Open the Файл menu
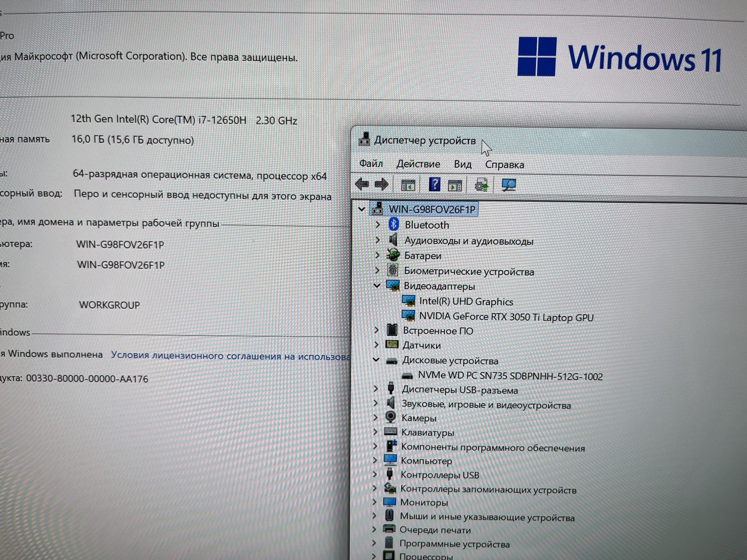The image size is (747, 560). click(x=371, y=164)
